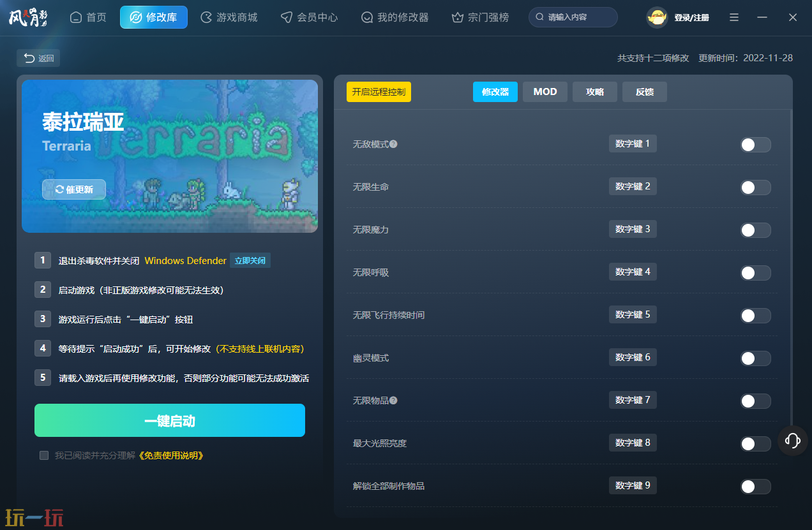Check the 我已阅读并充分理解 checkbox
Viewport: 812px width, 530px height.
tap(44, 455)
